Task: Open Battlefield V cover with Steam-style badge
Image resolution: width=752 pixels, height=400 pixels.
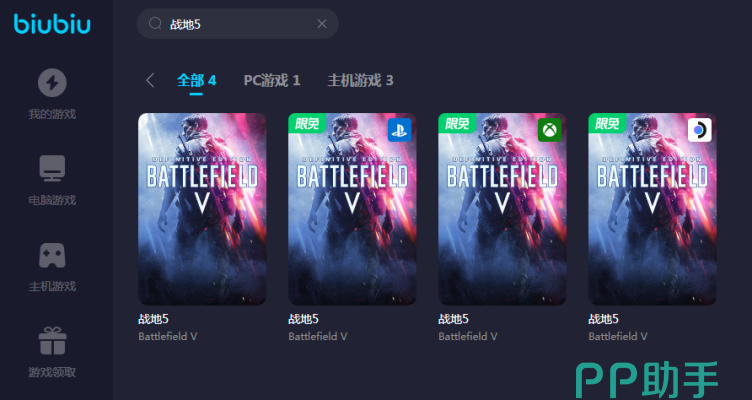Action: tap(653, 209)
